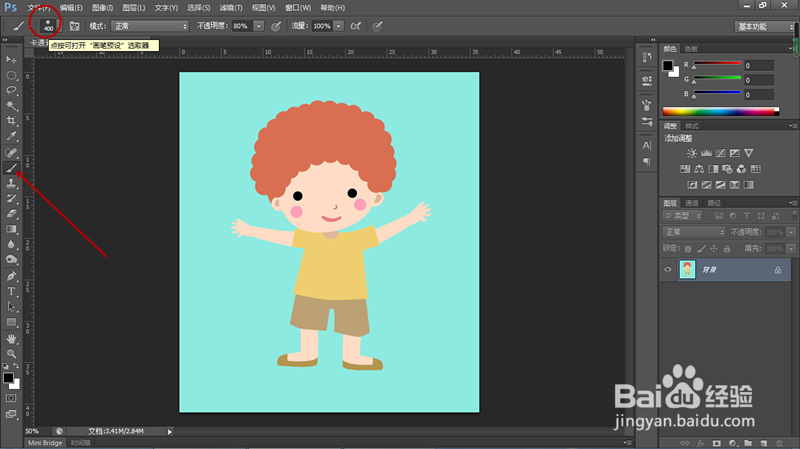
Task: Toggle lock image pixels brush icon
Action: coord(701,248)
